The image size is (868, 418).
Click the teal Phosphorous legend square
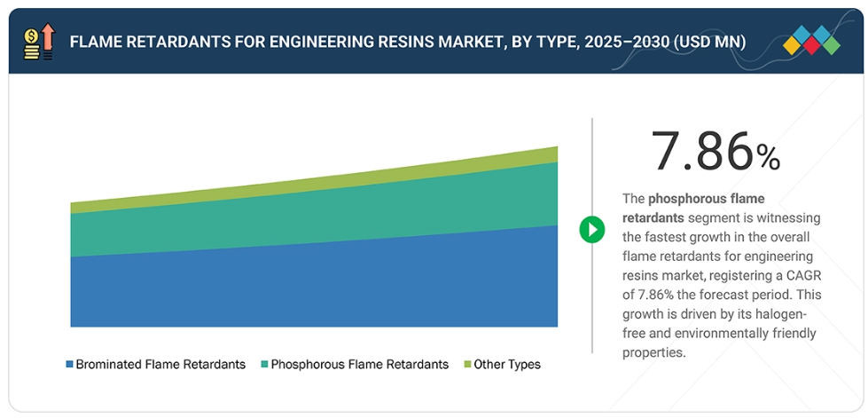point(264,365)
